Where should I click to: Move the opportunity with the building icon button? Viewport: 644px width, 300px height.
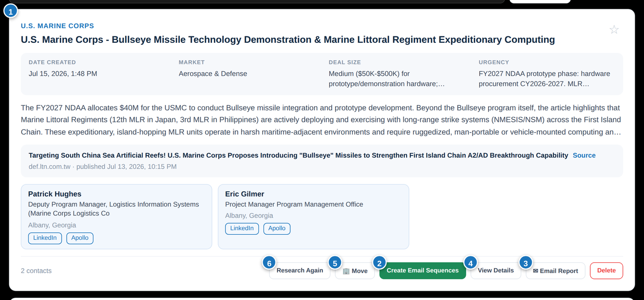(355, 271)
